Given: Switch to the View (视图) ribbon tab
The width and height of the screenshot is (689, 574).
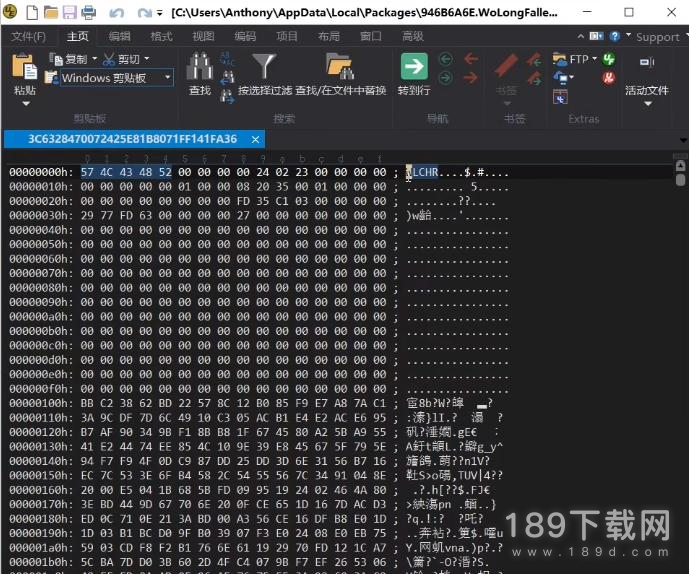Looking at the screenshot, I should [x=203, y=36].
